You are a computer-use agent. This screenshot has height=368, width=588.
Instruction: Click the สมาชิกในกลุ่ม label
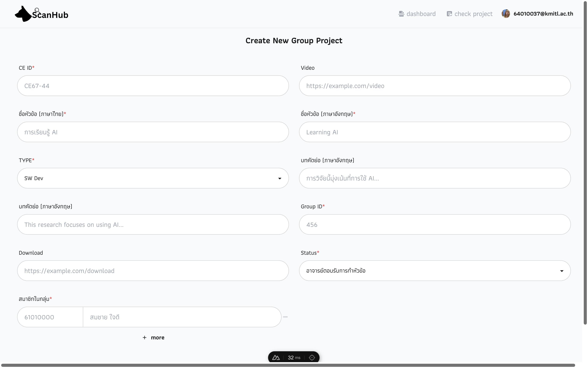pos(35,299)
